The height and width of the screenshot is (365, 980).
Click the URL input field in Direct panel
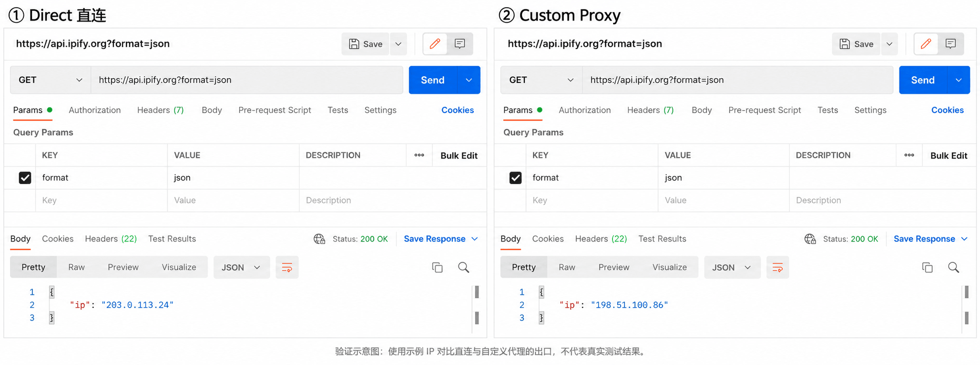tap(247, 80)
